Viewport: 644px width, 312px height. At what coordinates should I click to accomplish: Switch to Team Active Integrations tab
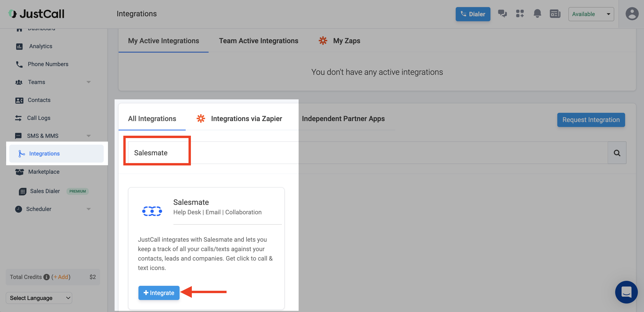(x=258, y=41)
